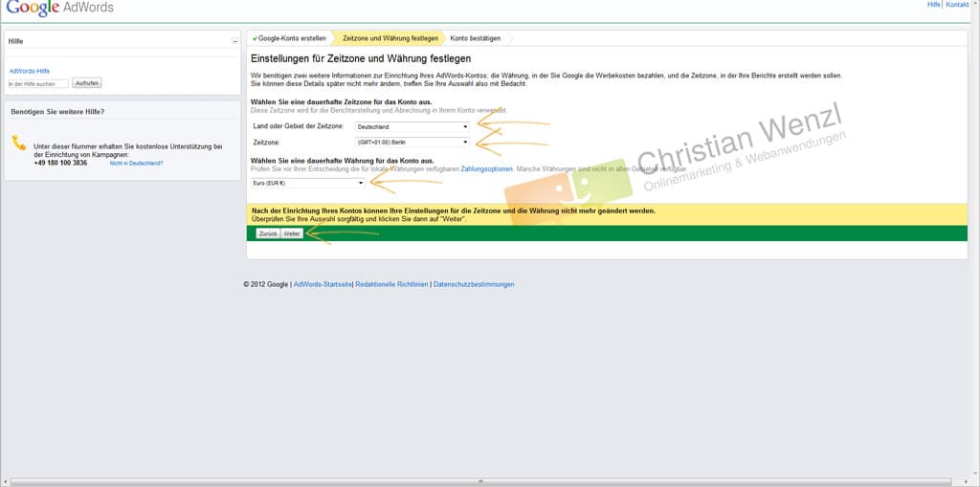Open the Datenschutzbestimmungen footer link

(474, 284)
